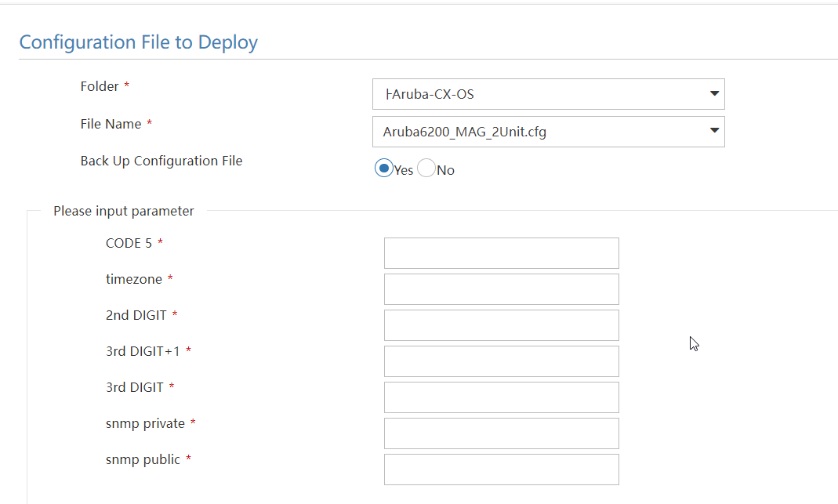Expand the File Name dropdown
This screenshot has width=838, height=504.
coord(548,132)
